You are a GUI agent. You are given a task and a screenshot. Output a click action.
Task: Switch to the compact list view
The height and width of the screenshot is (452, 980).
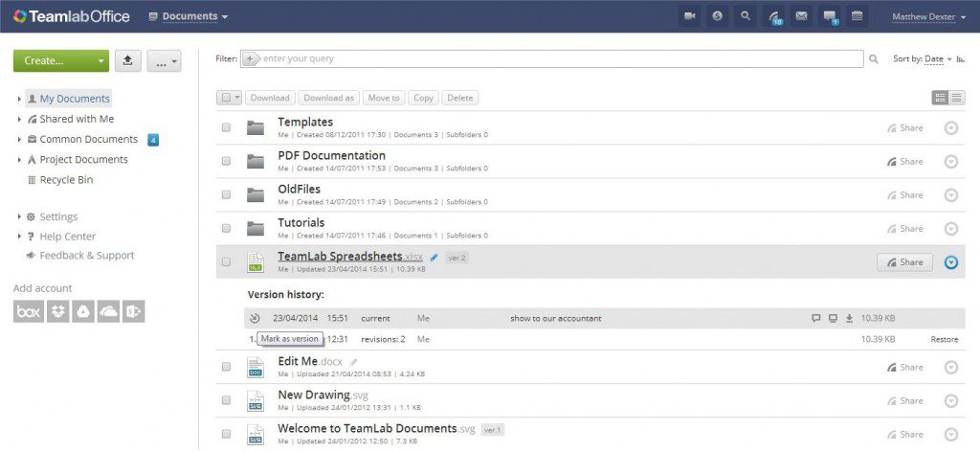pos(957,98)
